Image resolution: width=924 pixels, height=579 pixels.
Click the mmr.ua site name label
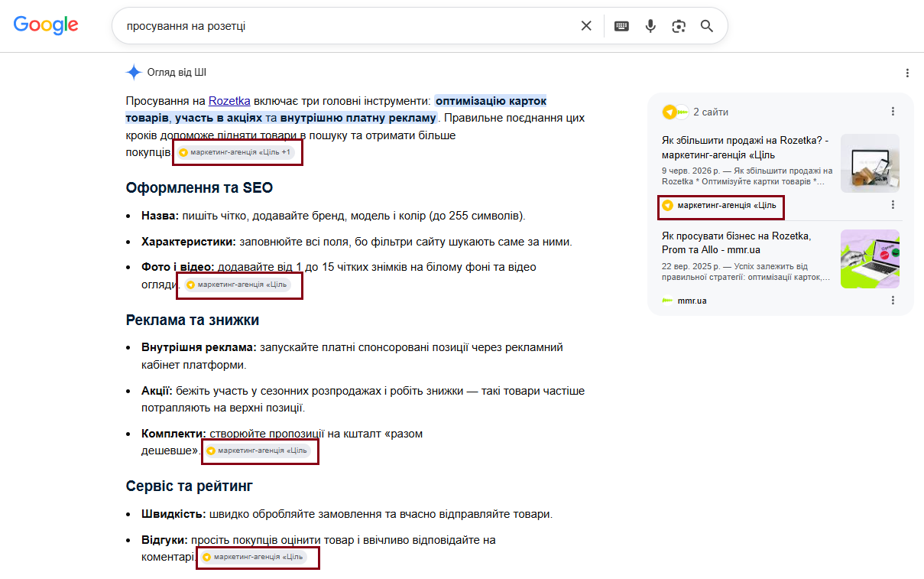pos(692,301)
